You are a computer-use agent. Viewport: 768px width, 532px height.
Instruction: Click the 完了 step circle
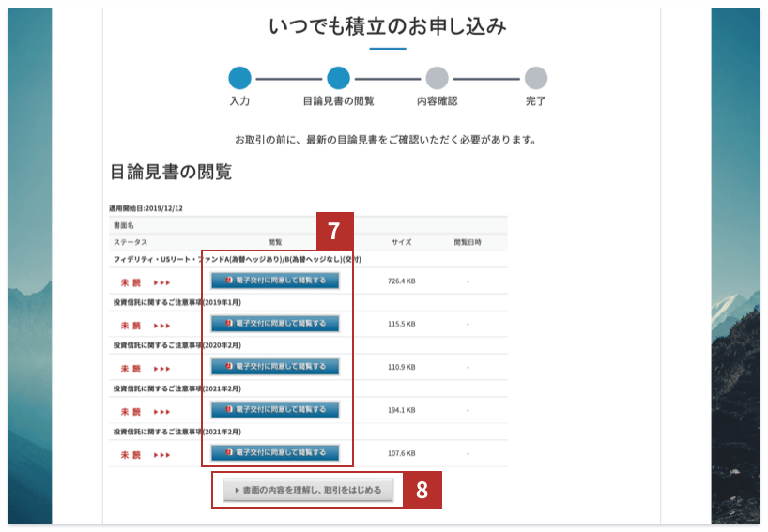(536, 78)
